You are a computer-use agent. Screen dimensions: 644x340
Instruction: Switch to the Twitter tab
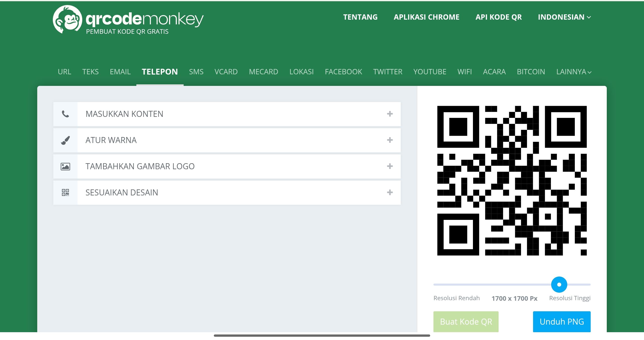388,72
